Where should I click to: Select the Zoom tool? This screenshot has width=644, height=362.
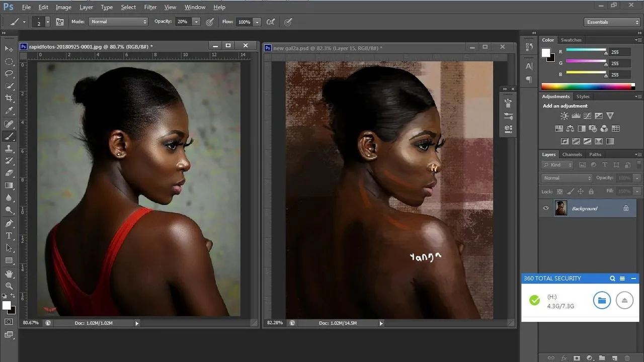coord(9,286)
